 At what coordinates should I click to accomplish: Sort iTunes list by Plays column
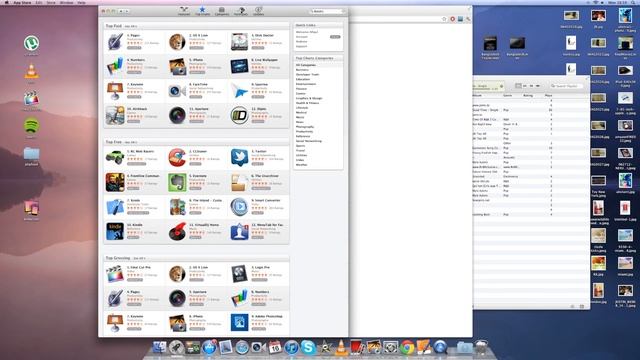548,96
